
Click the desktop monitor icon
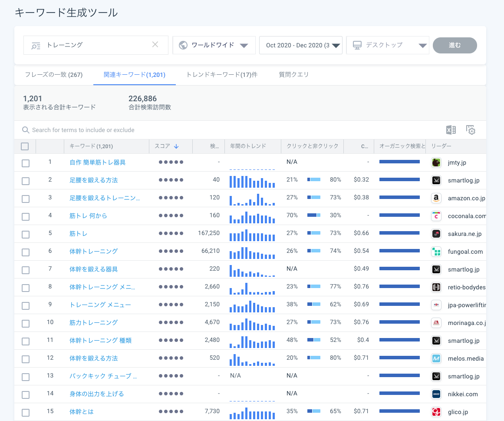(x=357, y=45)
